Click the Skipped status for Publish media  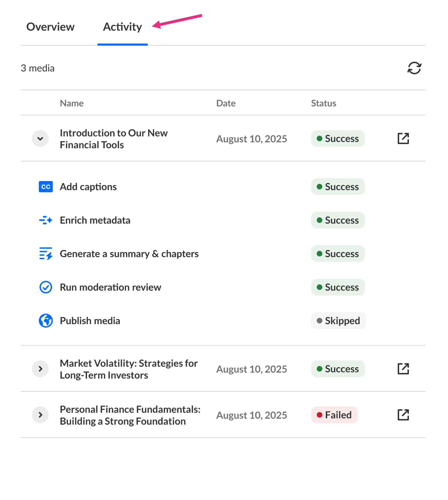(x=338, y=321)
